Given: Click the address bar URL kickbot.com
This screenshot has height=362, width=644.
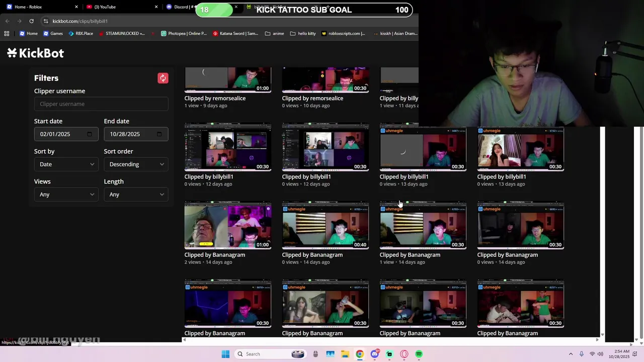Looking at the screenshot, I should (x=80, y=21).
